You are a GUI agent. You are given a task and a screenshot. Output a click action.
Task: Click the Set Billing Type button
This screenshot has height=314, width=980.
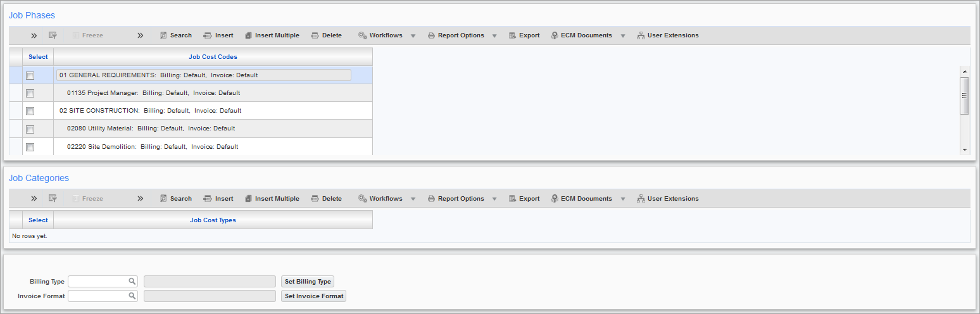[x=308, y=281]
